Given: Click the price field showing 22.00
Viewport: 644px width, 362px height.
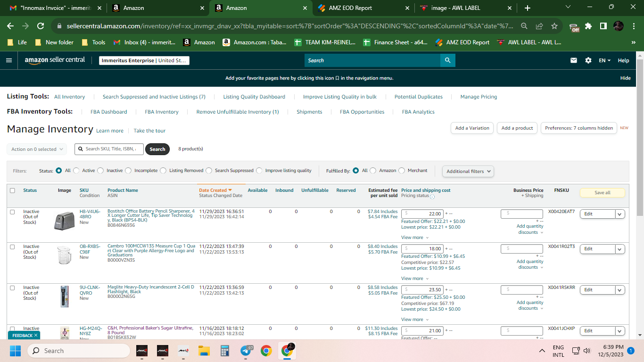Looking at the screenshot, I should (422, 214).
